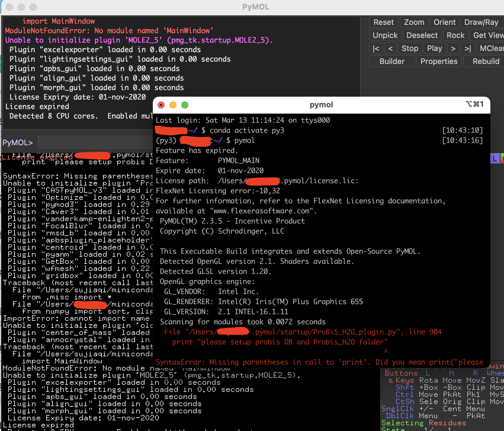The width and height of the screenshot is (504, 431).
Task: Focus the PyMOL> command input field
Action: [x=95, y=143]
